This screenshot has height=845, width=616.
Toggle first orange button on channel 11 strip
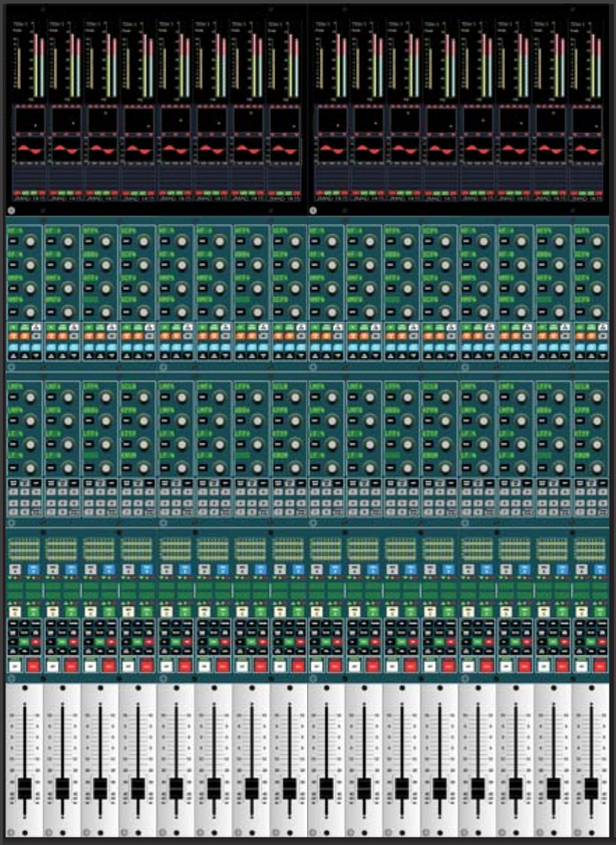point(392,336)
